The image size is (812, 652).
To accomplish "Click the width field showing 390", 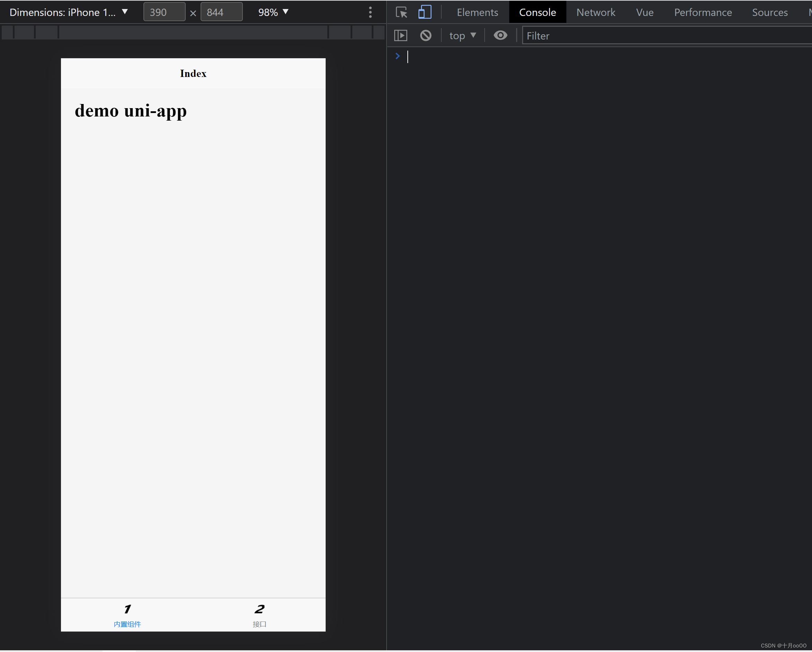I will pos(164,12).
